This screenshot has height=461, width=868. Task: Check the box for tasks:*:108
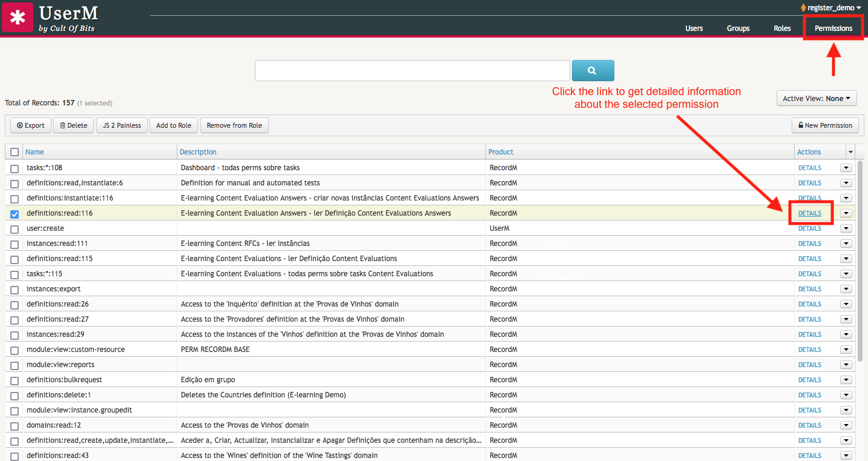tap(15, 168)
